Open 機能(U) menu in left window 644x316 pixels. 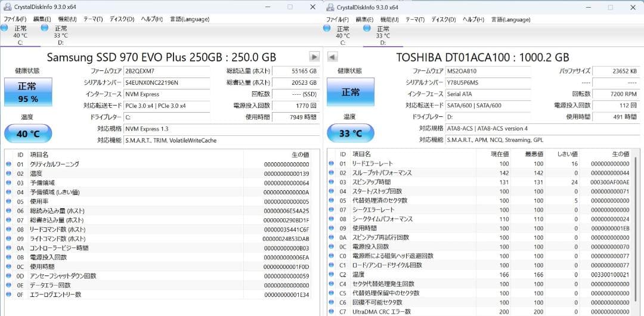pos(67,19)
